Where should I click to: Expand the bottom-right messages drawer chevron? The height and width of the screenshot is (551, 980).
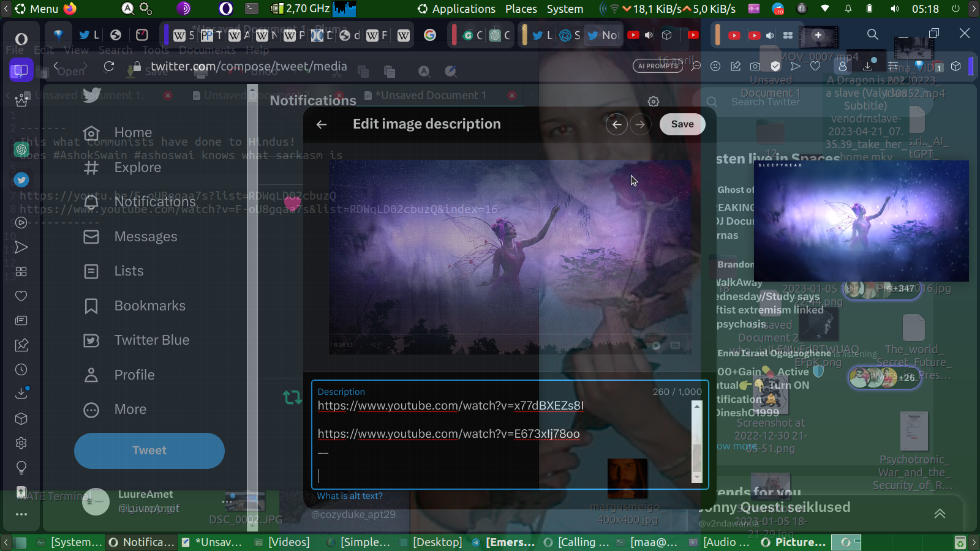940,513
